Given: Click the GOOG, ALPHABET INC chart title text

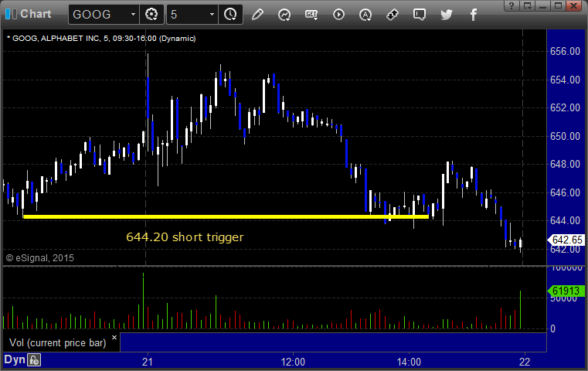Looking at the screenshot, I should 104,39.
